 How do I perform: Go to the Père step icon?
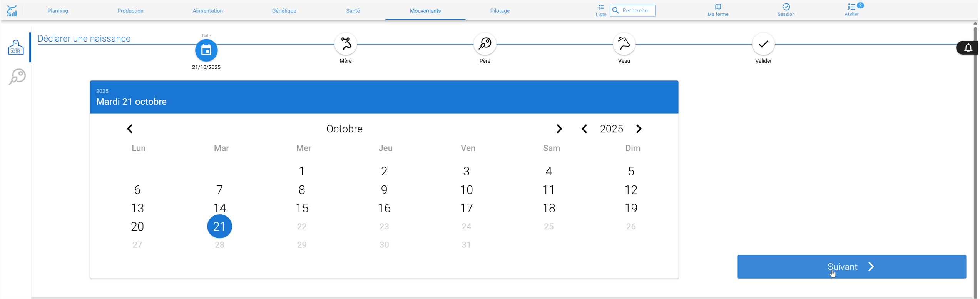tap(486, 44)
